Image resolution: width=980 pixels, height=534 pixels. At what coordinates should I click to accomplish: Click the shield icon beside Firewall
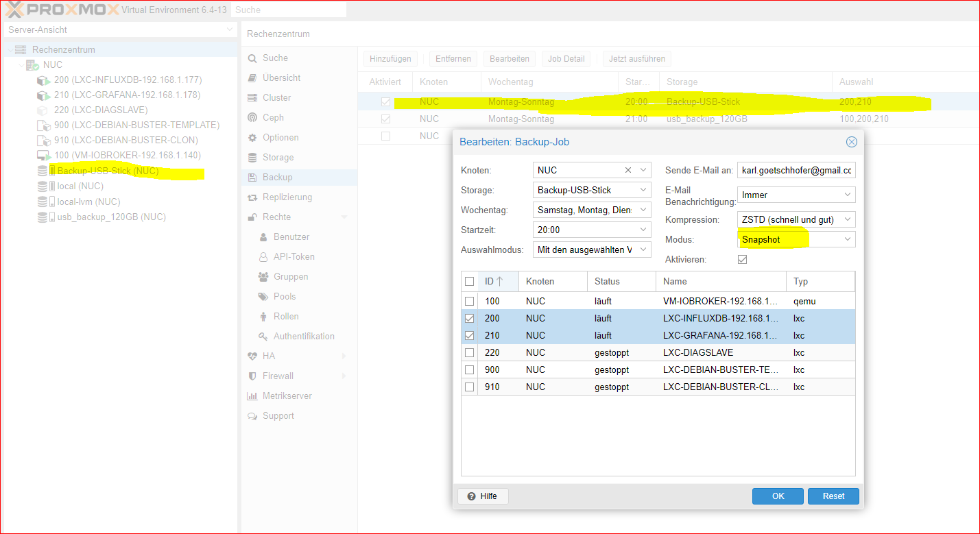tap(252, 376)
